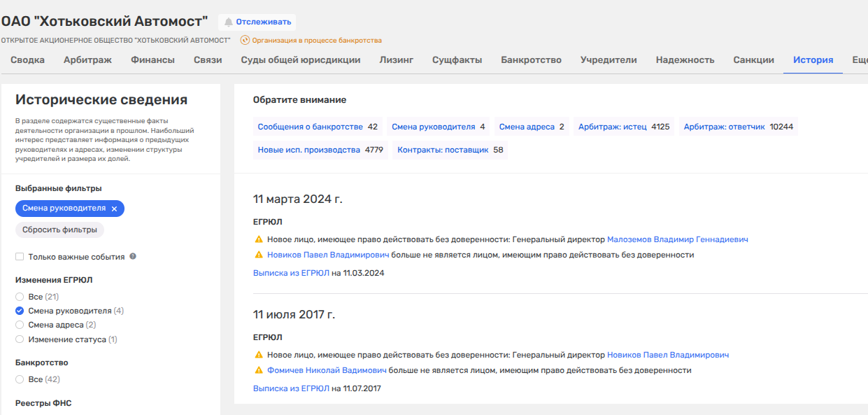Enable Только важные события checkbox
The image size is (868, 415).
click(20, 257)
